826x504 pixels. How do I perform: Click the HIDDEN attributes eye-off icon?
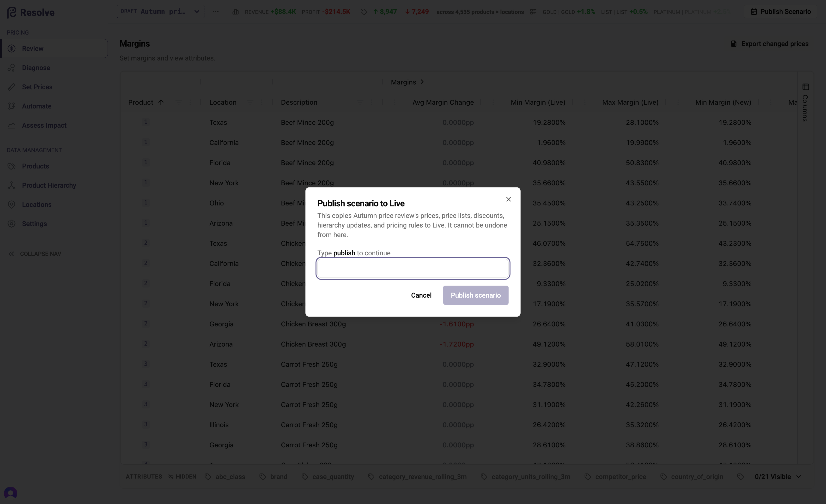coord(171,477)
